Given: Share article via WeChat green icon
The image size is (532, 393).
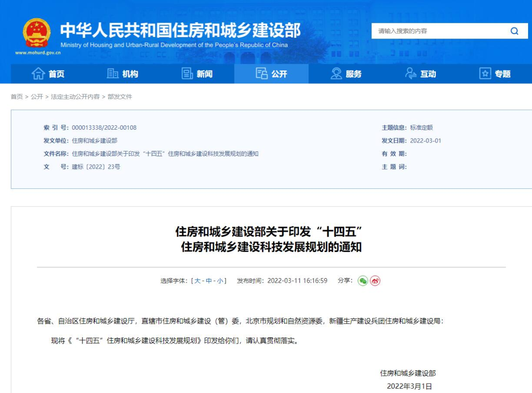Looking at the screenshot, I should [x=363, y=281].
